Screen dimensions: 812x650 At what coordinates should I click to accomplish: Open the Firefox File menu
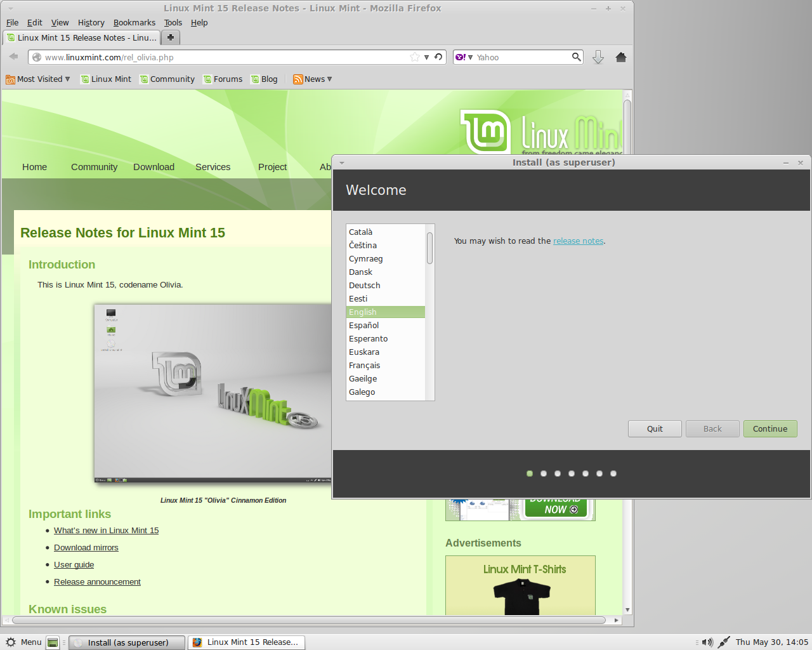click(x=12, y=23)
